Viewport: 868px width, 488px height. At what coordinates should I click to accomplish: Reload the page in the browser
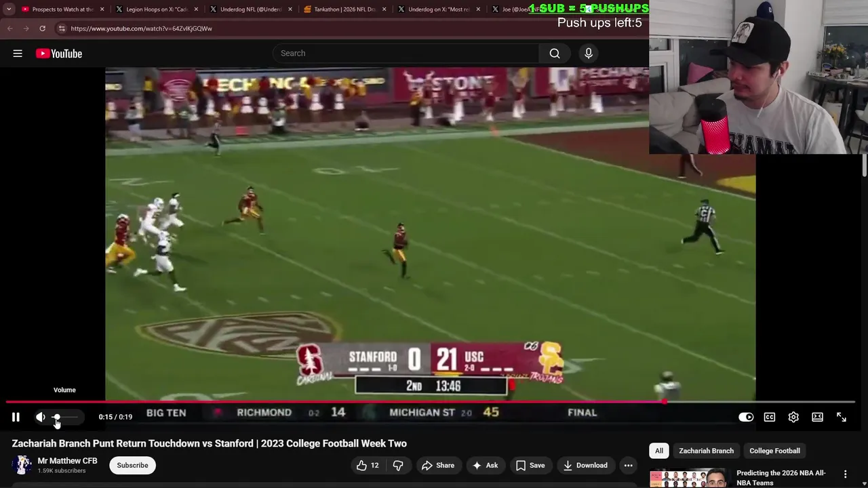[x=42, y=28]
